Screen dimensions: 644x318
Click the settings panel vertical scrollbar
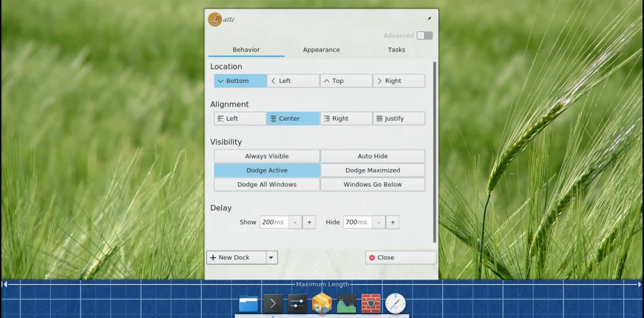pos(435,152)
